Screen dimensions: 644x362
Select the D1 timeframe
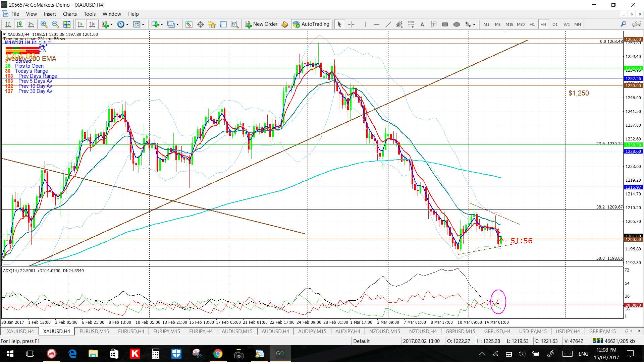[x=555, y=24]
